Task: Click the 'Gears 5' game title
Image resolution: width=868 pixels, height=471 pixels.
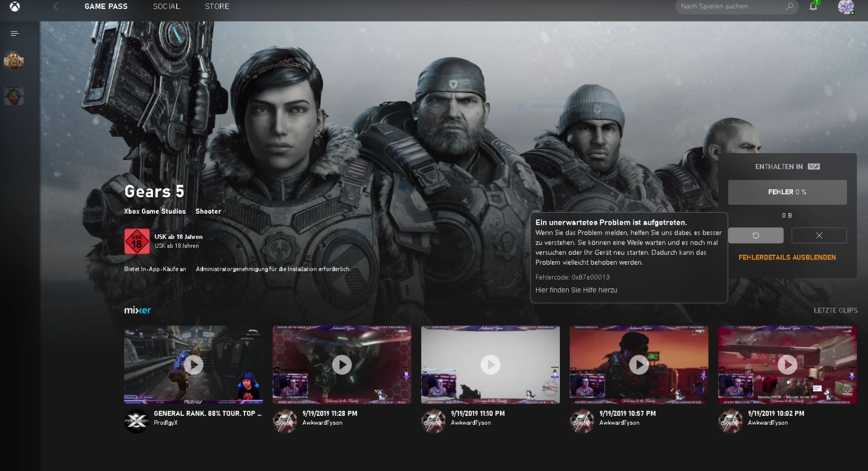Action: pos(154,192)
